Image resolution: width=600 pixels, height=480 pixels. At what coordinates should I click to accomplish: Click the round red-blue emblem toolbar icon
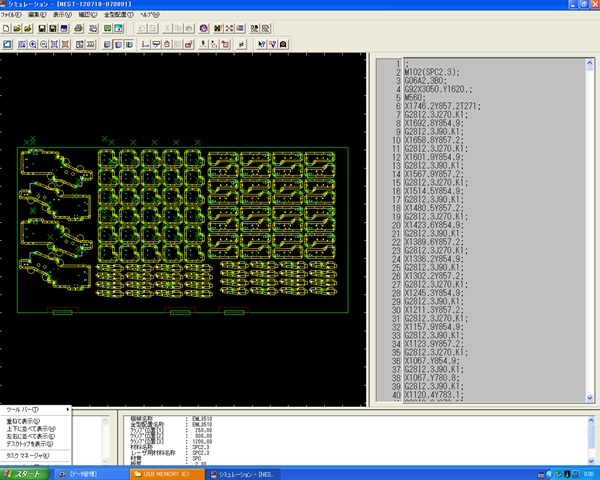click(x=204, y=28)
